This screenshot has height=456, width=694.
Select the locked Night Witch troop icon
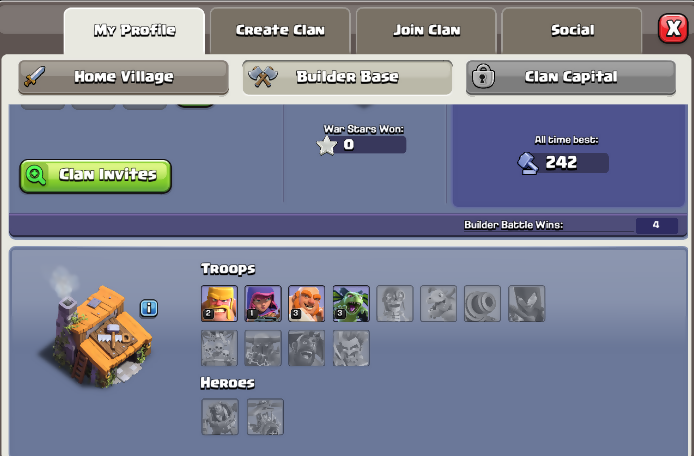click(527, 303)
